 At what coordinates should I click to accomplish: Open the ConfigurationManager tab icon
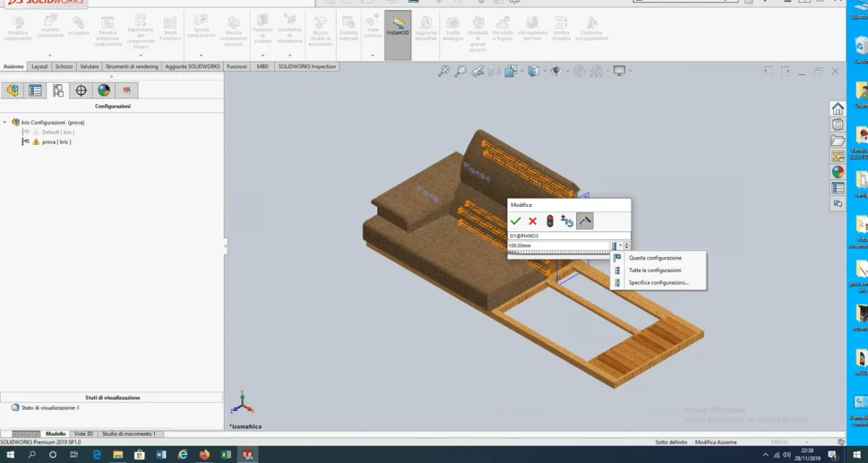tap(58, 90)
